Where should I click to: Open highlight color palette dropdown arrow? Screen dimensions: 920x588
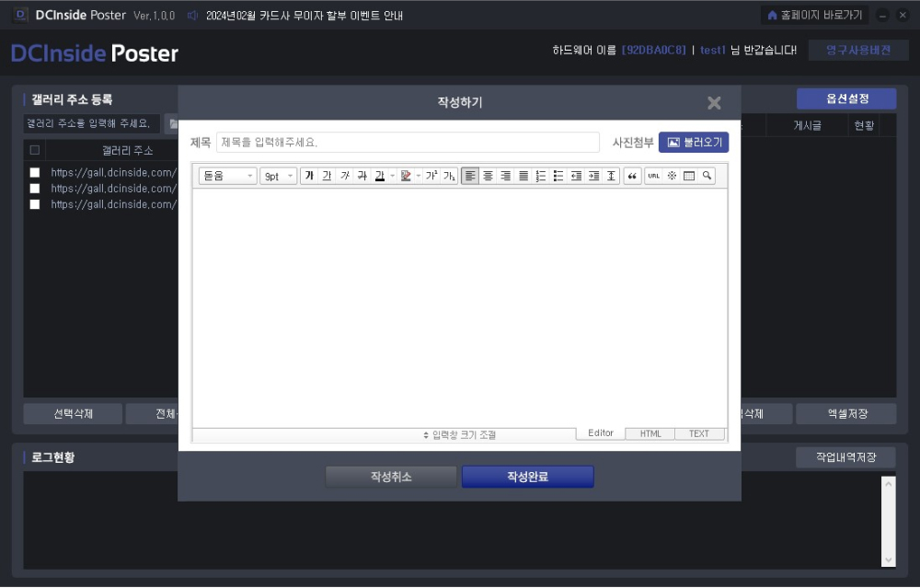pos(419,176)
